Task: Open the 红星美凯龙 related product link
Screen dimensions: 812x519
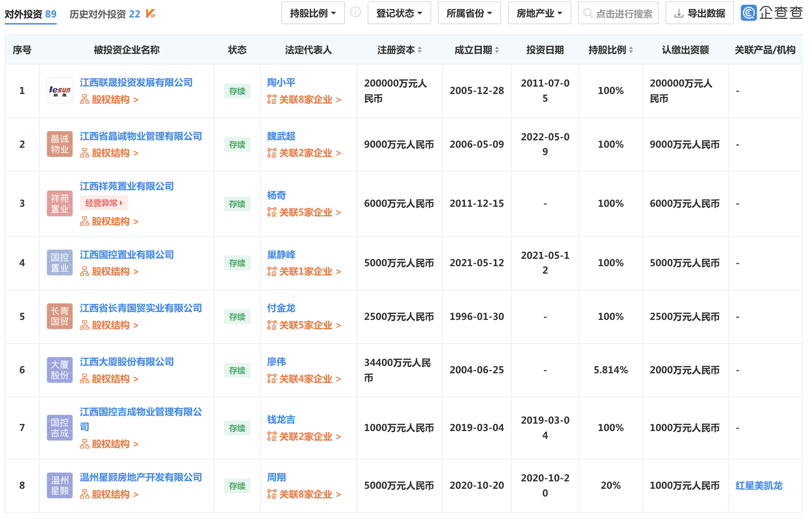Action: (x=759, y=486)
